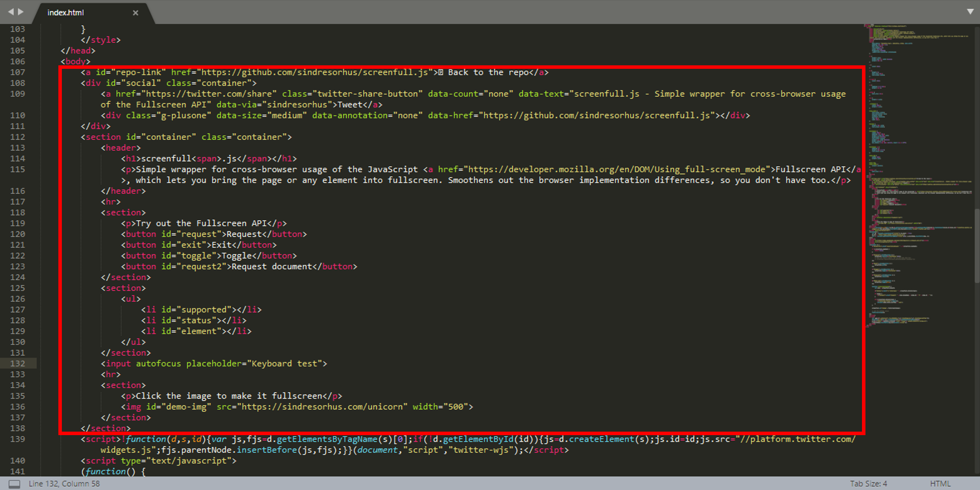Image resolution: width=980 pixels, height=490 pixels.
Task: Select the index.html tab
Action: [66, 13]
